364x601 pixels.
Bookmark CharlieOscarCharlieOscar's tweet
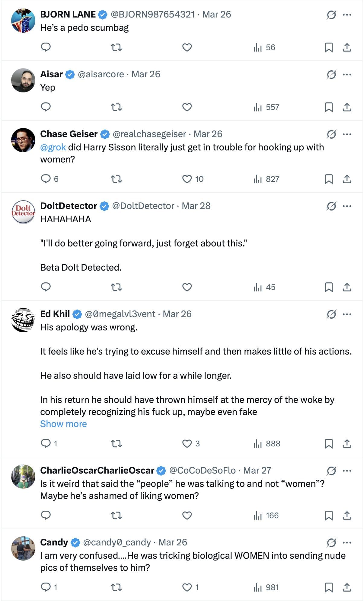pyautogui.click(x=329, y=516)
